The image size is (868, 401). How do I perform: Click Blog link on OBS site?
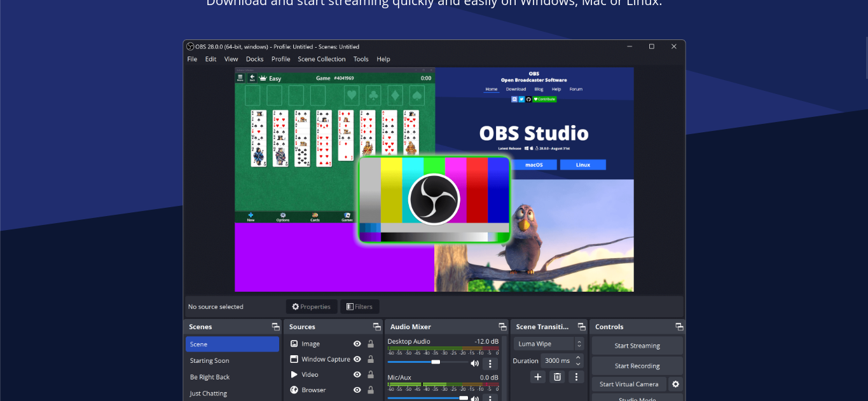[539, 89]
